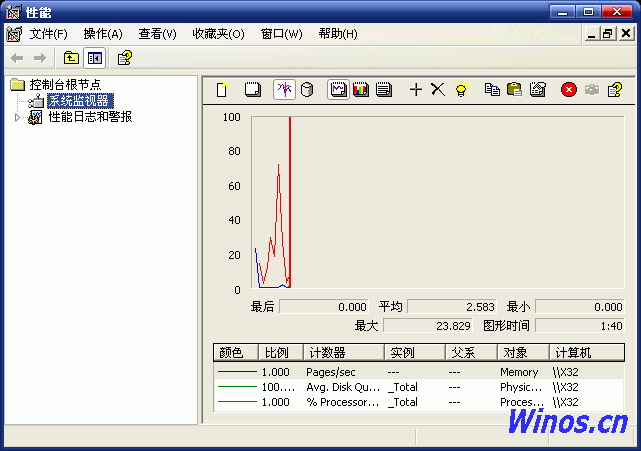Click the red color line of % Processor
Image resolution: width=641 pixels, height=451 pixels.
pyautogui.click(x=237, y=402)
